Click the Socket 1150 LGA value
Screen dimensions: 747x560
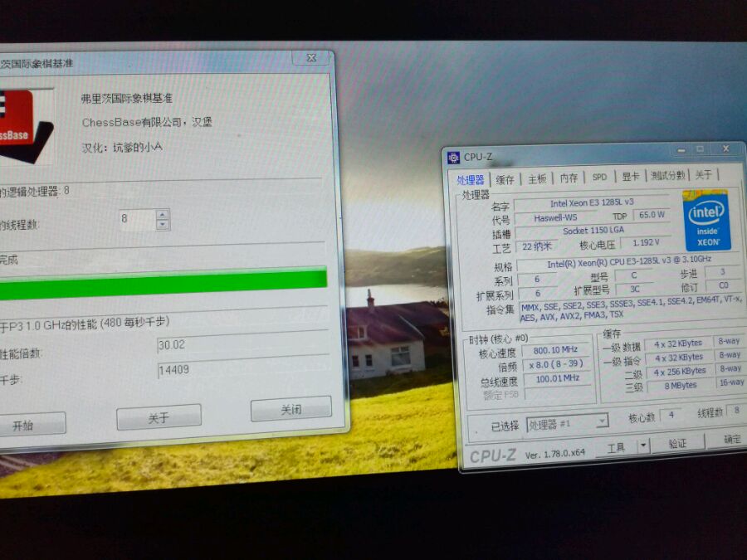(x=593, y=231)
